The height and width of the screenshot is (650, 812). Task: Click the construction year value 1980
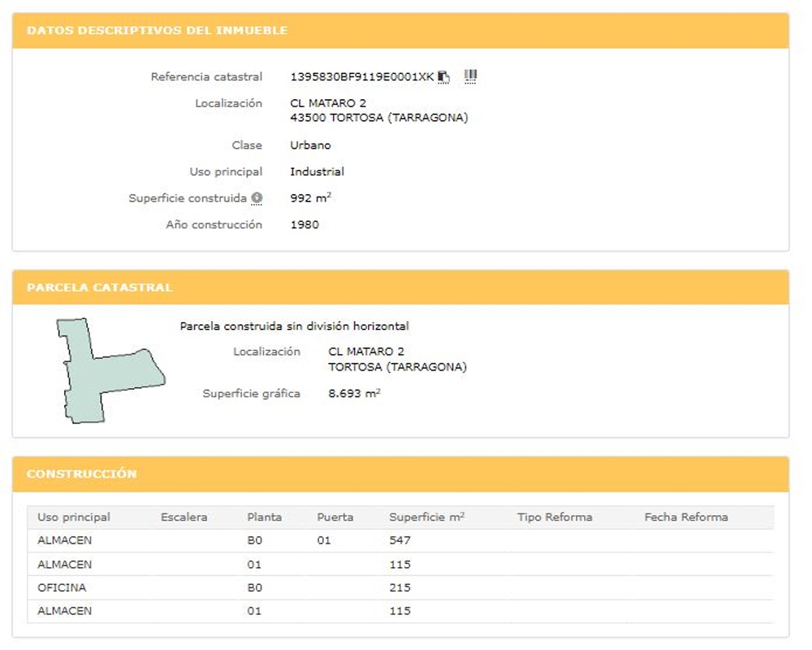point(304,225)
